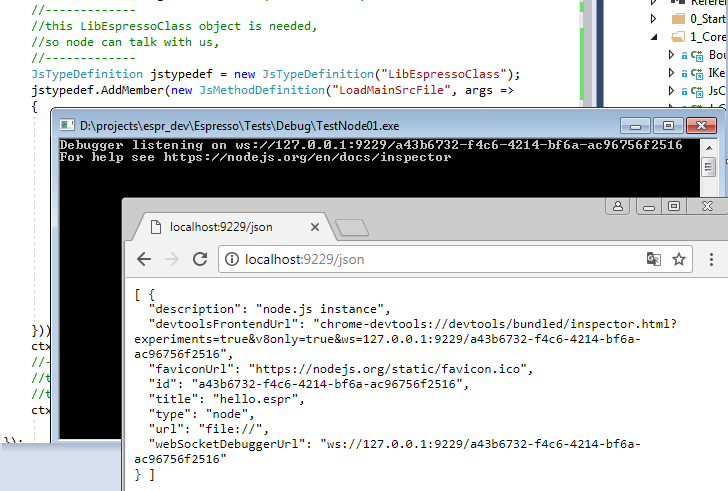Select the 1_Core folder icon

tap(678, 37)
